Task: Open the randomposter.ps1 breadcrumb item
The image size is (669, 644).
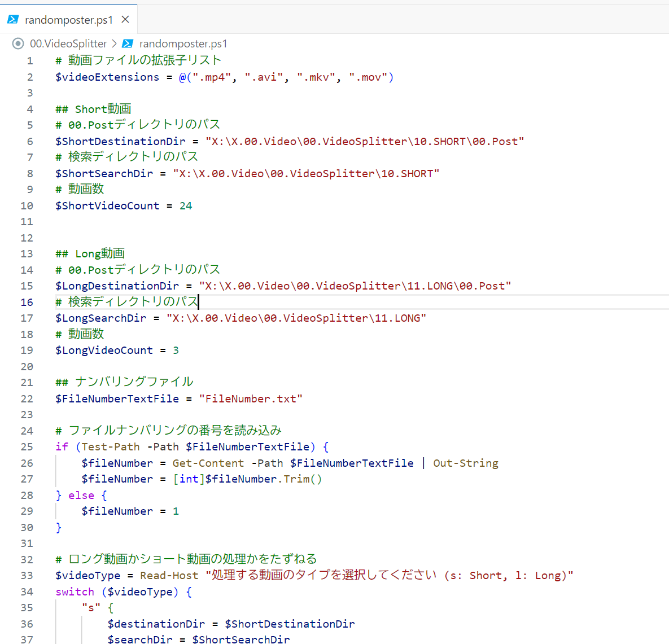Action: [183, 43]
